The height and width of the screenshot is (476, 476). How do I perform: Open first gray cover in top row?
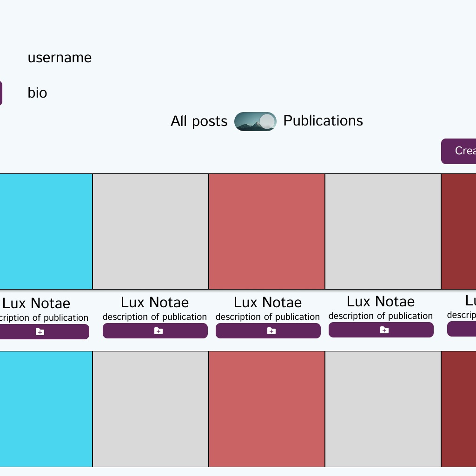[151, 231]
